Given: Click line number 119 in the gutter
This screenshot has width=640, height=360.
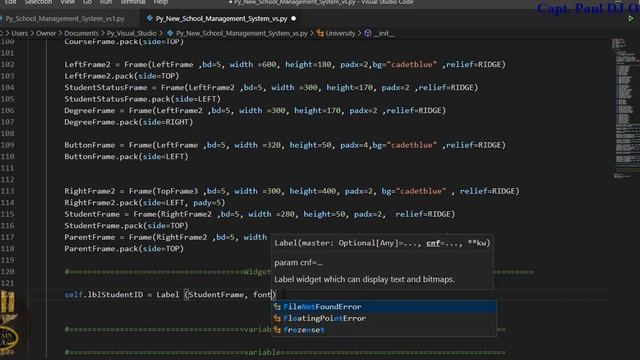Looking at the screenshot, I should point(7,260).
